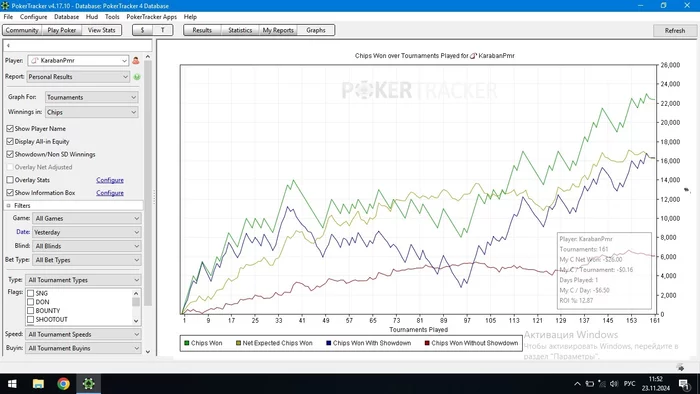Click the Flags list scroll down arrow

coord(136,321)
